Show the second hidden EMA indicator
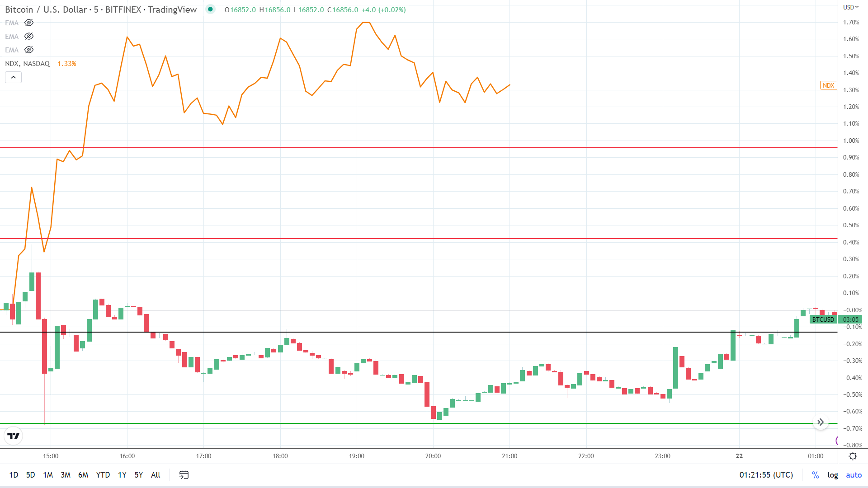This screenshot has width=868, height=488. [x=29, y=36]
